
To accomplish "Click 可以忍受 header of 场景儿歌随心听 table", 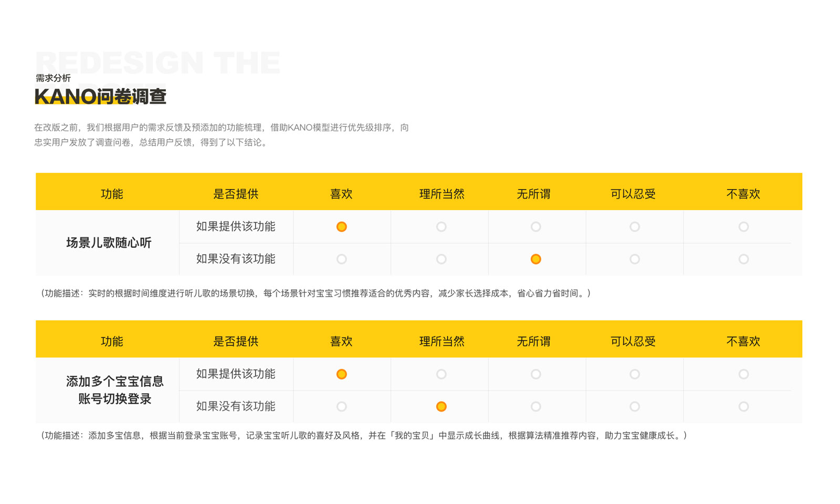I will pos(633,194).
